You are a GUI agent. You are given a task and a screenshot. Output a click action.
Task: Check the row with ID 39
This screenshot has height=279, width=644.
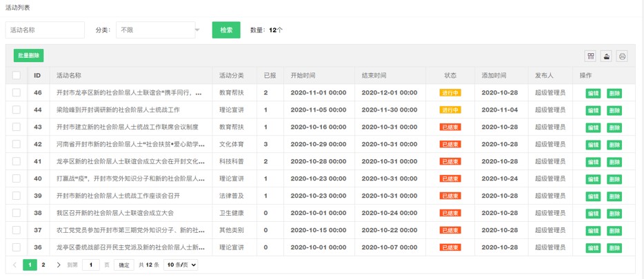(17, 196)
